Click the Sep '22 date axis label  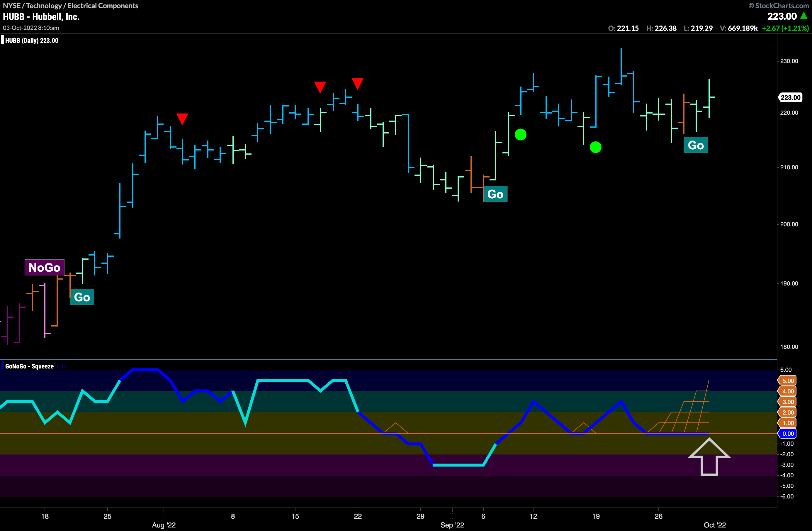[452, 525]
